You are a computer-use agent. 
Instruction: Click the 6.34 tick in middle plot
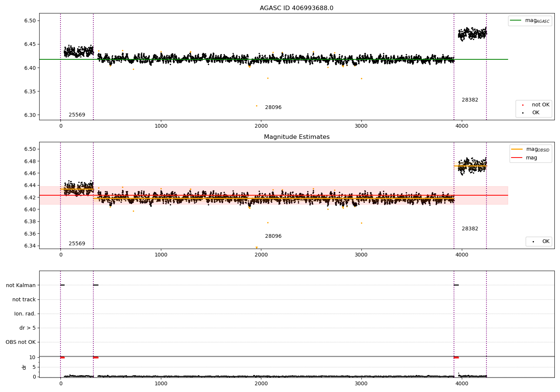pos(29,246)
